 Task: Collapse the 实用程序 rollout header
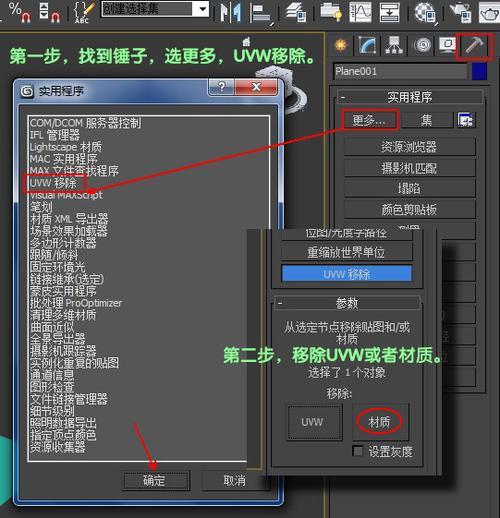(410, 97)
